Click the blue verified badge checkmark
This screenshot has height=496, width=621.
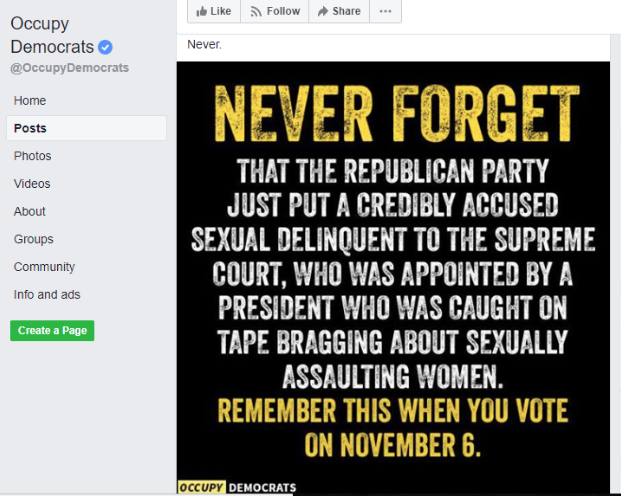tap(105, 47)
